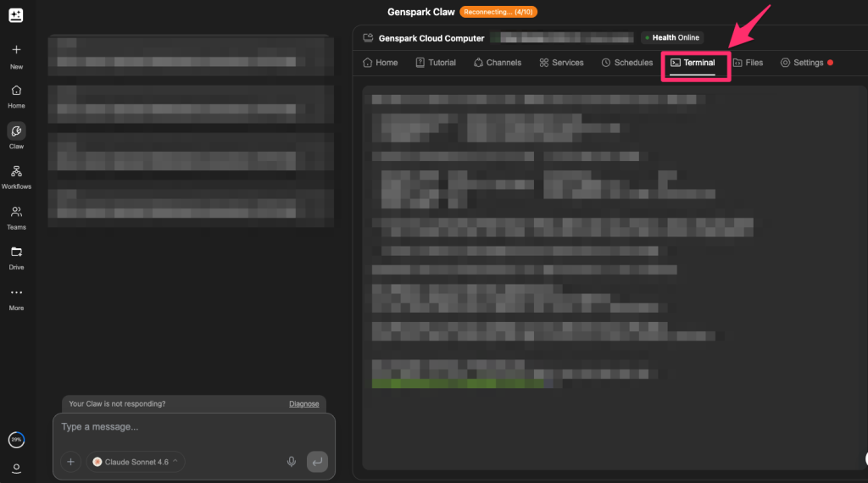
Task: Open the Schedules tab
Action: [x=627, y=63]
